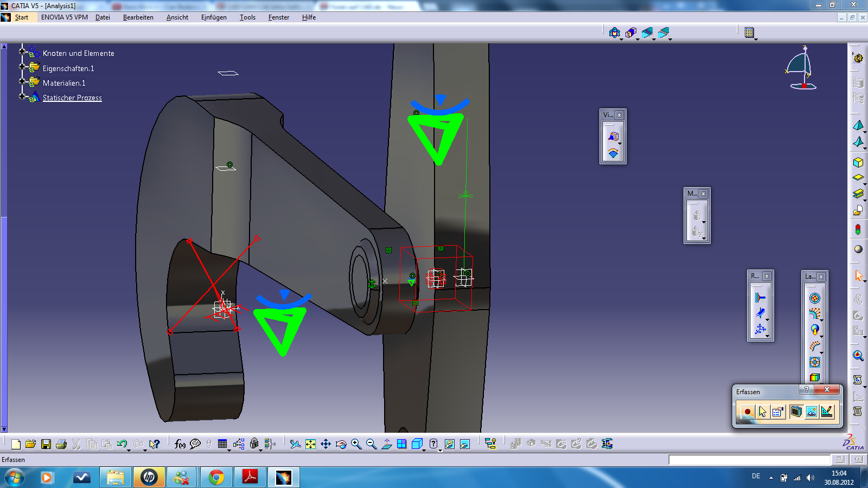
Task: Open the dropdown on Distributed Force icon
Action: [x=822, y=320]
